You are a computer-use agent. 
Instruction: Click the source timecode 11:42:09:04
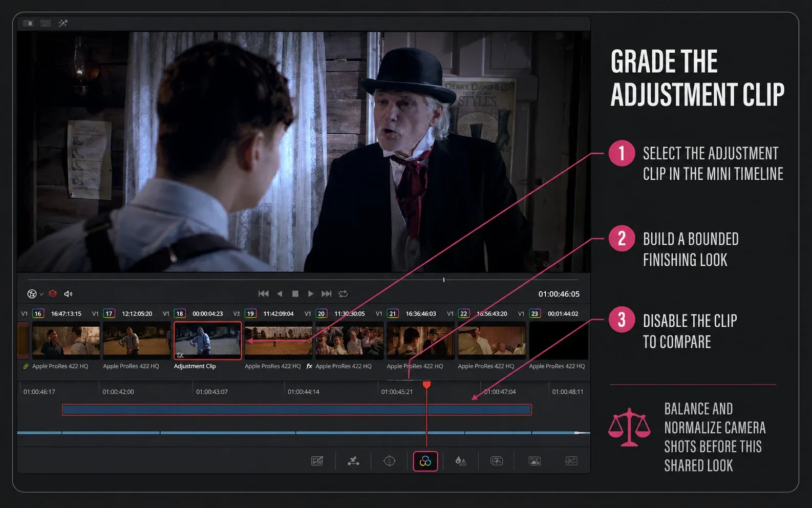pos(279,313)
